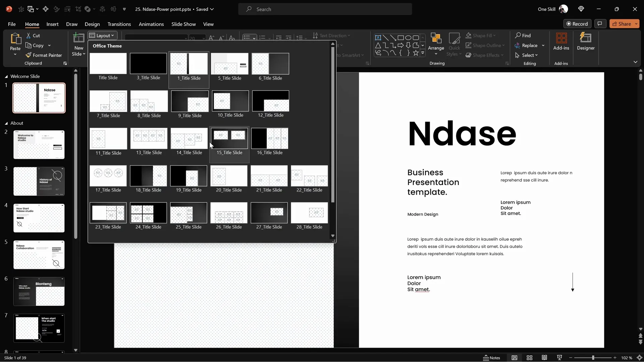Image resolution: width=644 pixels, height=362 pixels.
Task: Switch to Slide Sorter view
Action: pyautogui.click(x=530, y=358)
